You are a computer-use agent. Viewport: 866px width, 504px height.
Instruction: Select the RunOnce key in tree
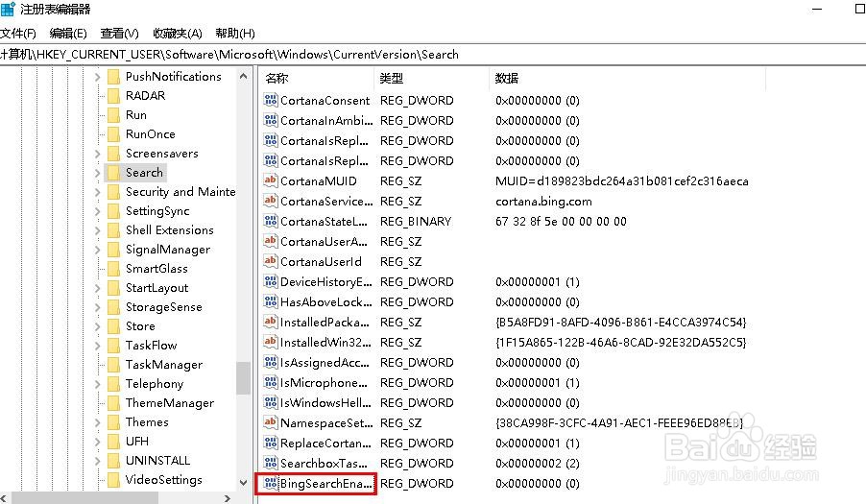click(150, 134)
